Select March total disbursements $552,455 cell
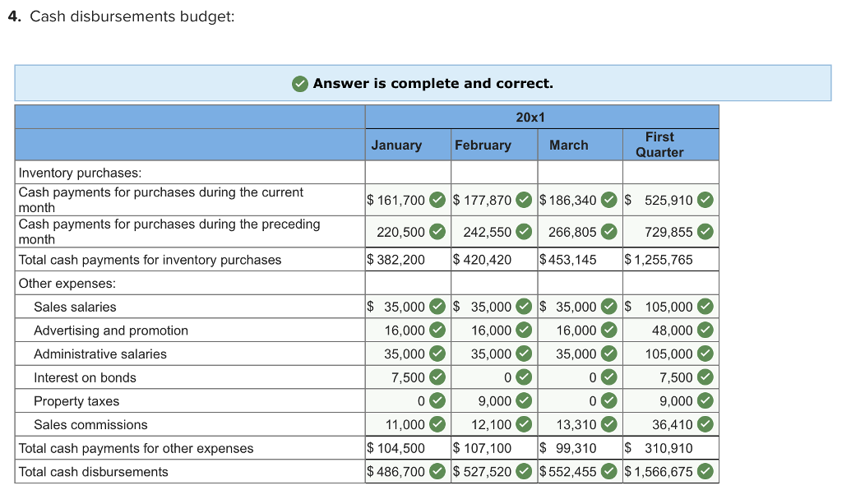The image size is (842, 504). pos(581,471)
